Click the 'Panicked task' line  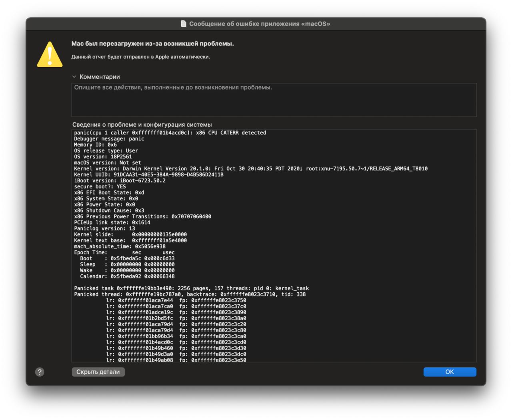[192, 289]
